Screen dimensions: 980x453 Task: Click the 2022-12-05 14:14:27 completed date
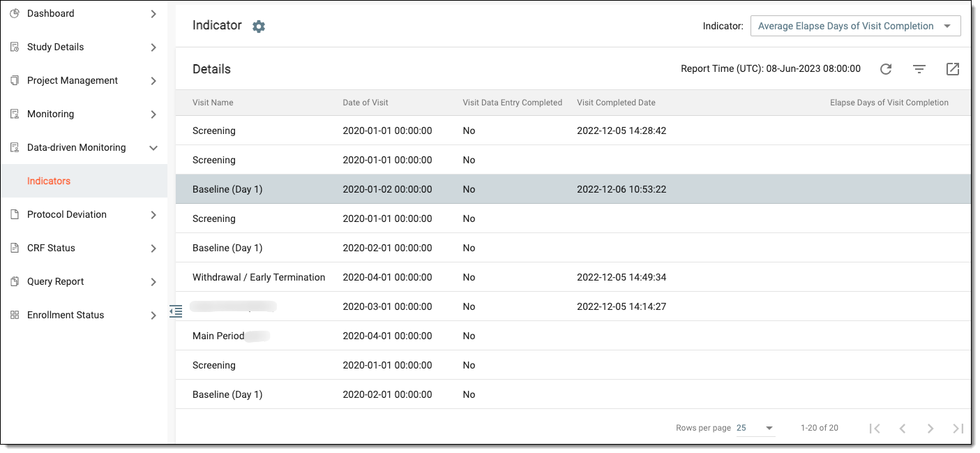[x=621, y=306]
